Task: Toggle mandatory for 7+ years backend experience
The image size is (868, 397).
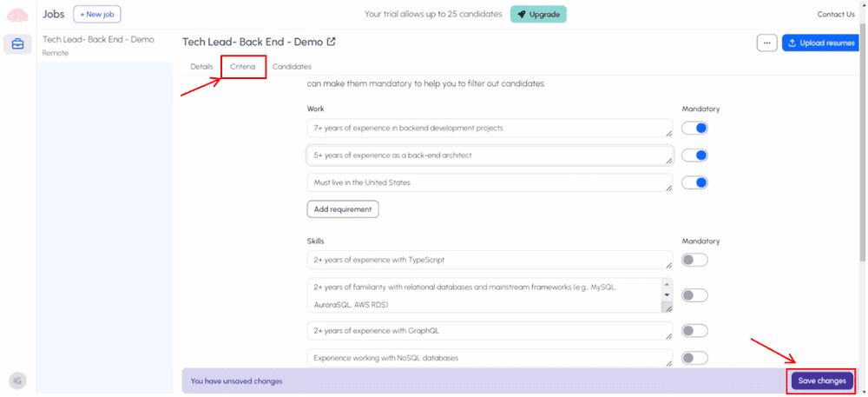Action: point(694,129)
